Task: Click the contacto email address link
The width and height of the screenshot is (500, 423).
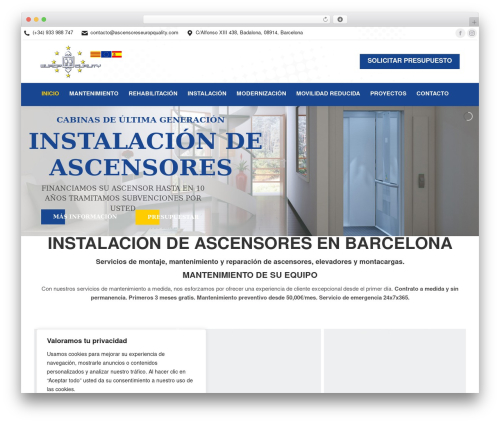Action: coord(134,33)
